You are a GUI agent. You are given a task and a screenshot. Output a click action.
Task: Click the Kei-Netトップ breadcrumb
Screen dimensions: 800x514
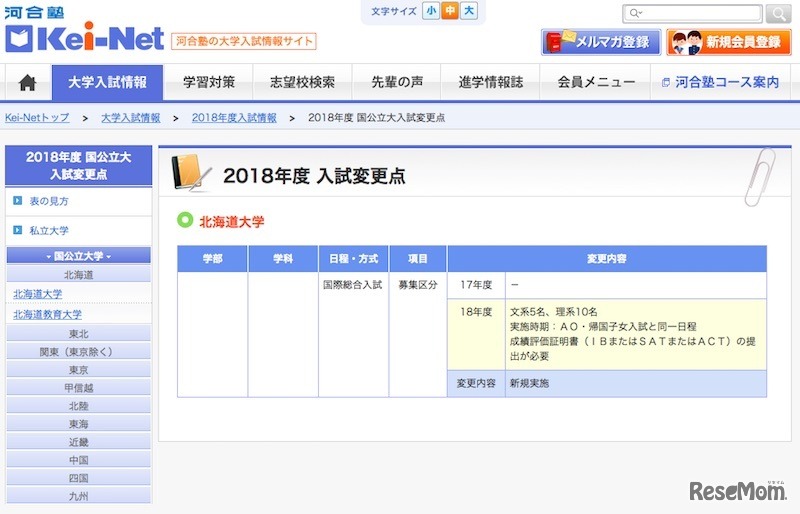coord(37,117)
